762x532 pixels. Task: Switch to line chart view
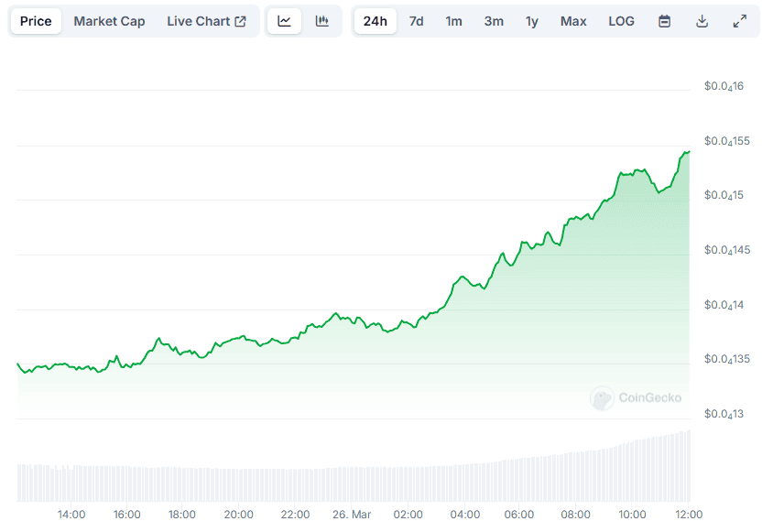pyautogui.click(x=284, y=21)
